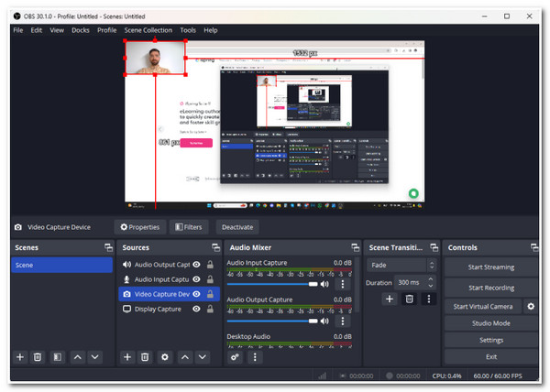The height and width of the screenshot is (392, 550).
Task: Add a new scene with the plus button
Action: tap(20, 357)
